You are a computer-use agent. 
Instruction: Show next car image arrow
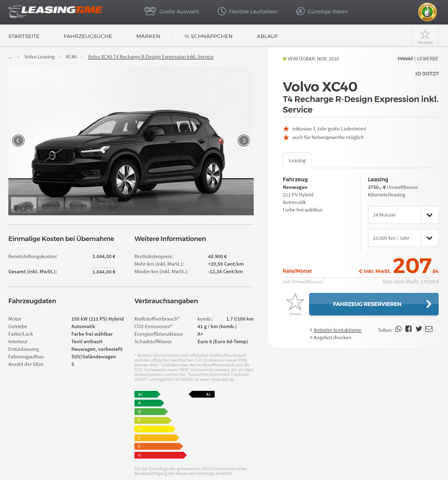244,141
